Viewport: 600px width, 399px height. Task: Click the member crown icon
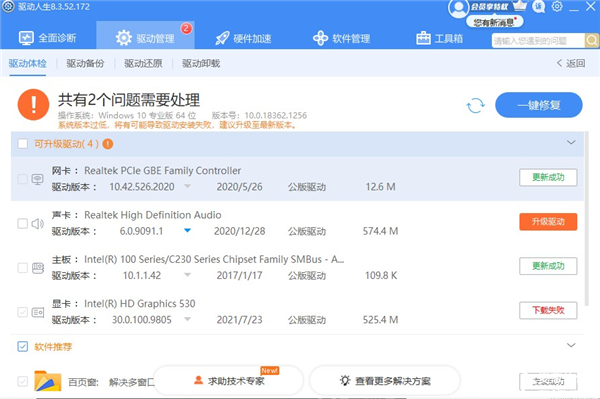click(x=519, y=6)
